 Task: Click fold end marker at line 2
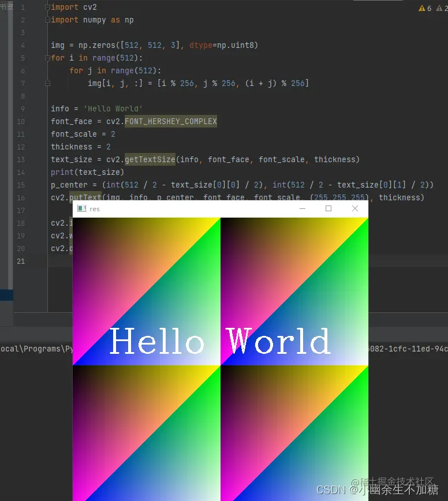pyautogui.click(x=47, y=20)
